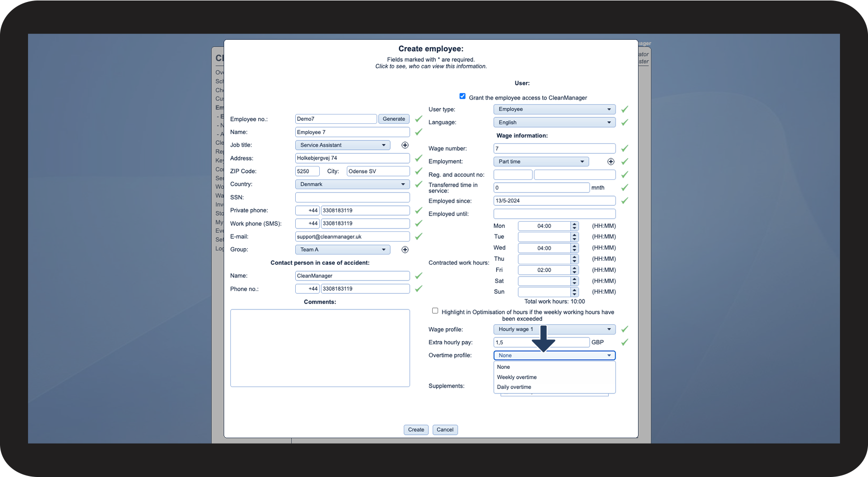Click the employee Name field
Image resolution: width=868 pixels, height=477 pixels.
(x=352, y=132)
